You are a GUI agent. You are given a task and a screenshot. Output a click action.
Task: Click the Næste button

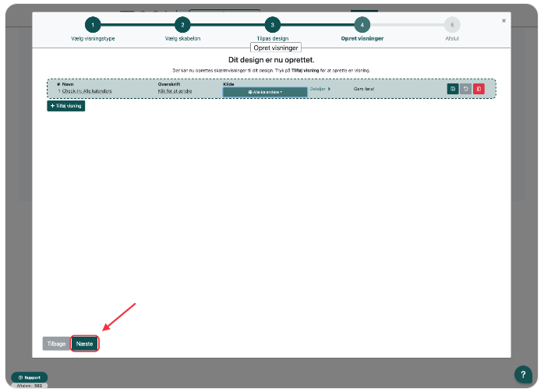point(84,344)
